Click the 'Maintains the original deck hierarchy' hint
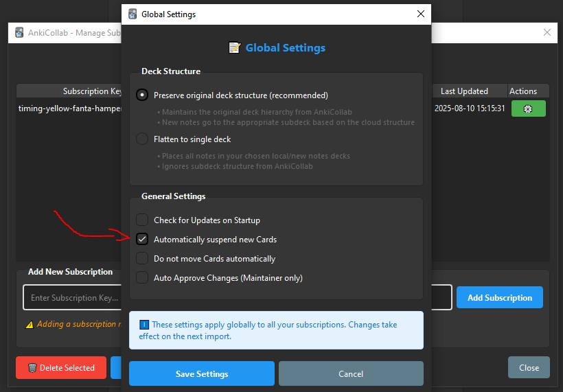Image resolution: width=563 pixels, height=392 pixels. (x=255, y=112)
